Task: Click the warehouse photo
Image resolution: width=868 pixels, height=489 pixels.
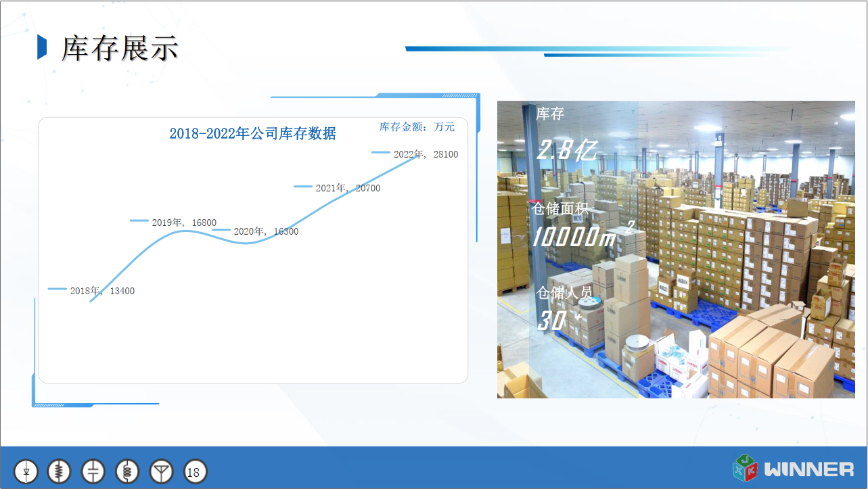Action: point(676,249)
